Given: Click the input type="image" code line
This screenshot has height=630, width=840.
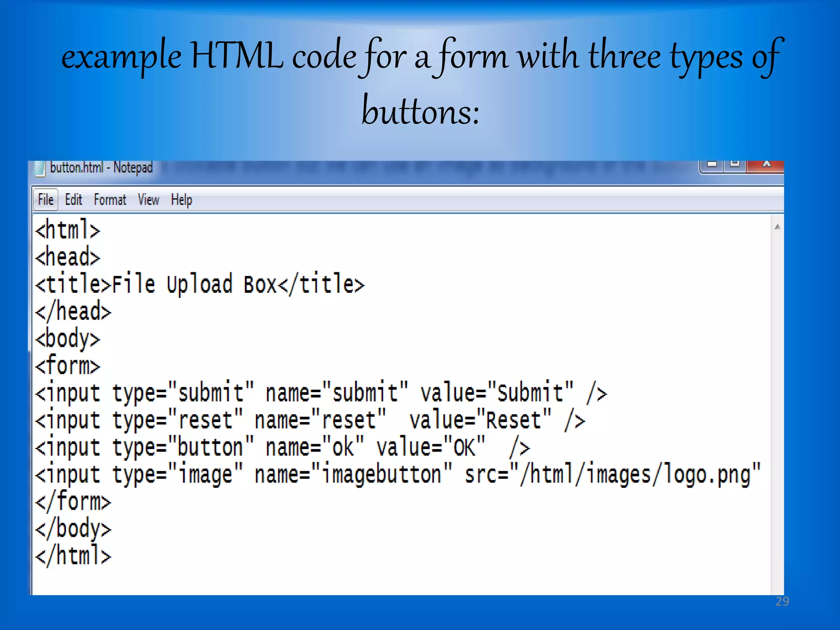Looking at the screenshot, I should tap(398, 475).
